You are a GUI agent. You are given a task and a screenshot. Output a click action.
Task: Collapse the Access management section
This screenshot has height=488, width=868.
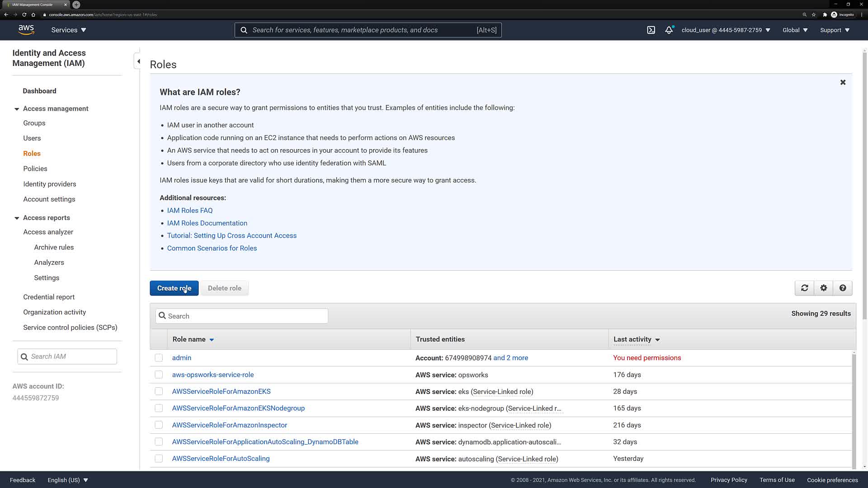tap(17, 109)
